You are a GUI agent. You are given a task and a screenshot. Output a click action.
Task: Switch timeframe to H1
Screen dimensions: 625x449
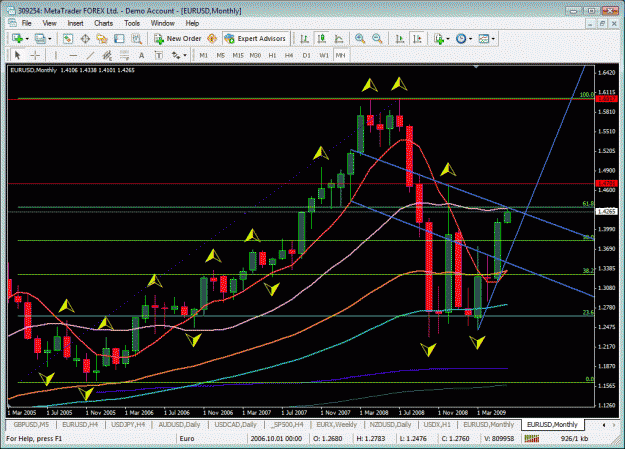tap(272, 55)
